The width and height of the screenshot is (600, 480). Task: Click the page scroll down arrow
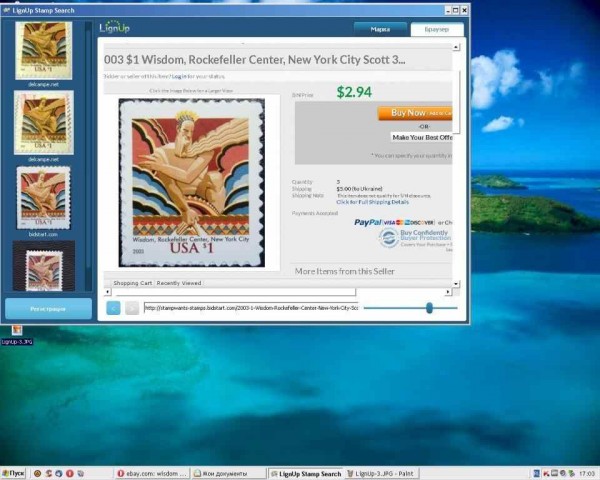pyautogui.click(x=456, y=284)
